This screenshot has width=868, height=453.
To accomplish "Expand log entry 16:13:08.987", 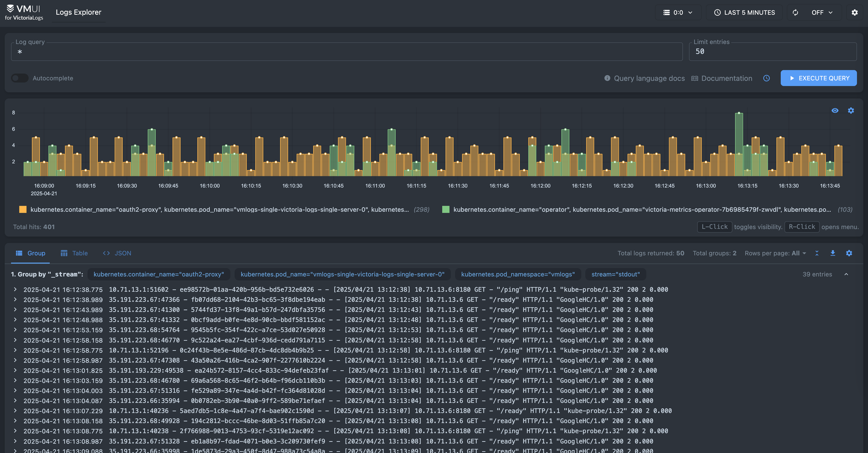I will coord(15,441).
